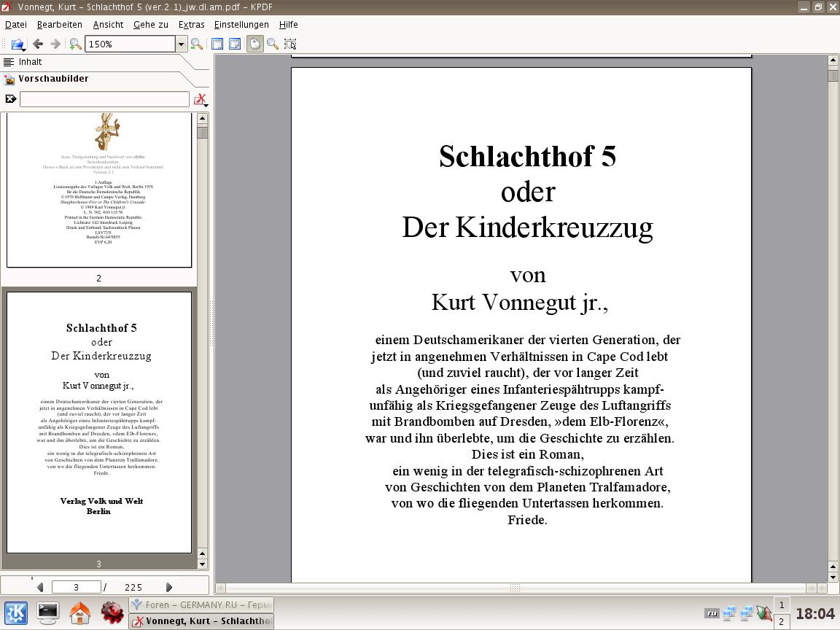Click the current page number field
The width and height of the screenshot is (840, 630).
76,587
